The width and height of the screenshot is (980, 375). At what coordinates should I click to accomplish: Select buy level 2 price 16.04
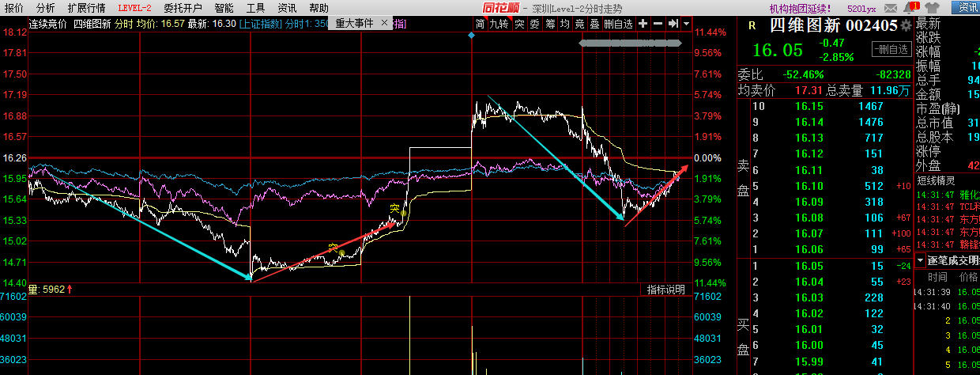click(809, 282)
